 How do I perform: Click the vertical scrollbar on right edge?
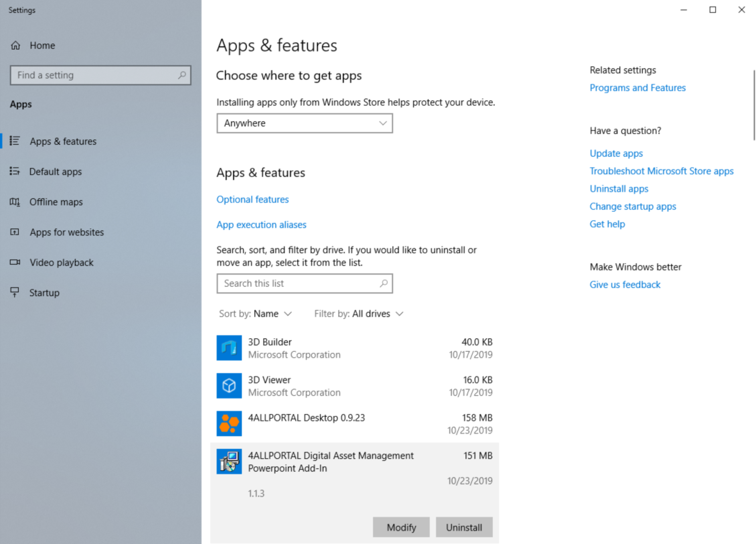click(754, 105)
